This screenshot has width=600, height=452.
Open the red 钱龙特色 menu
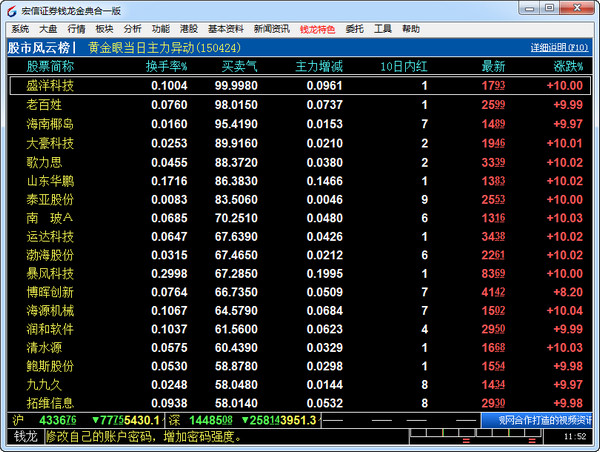coord(318,29)
